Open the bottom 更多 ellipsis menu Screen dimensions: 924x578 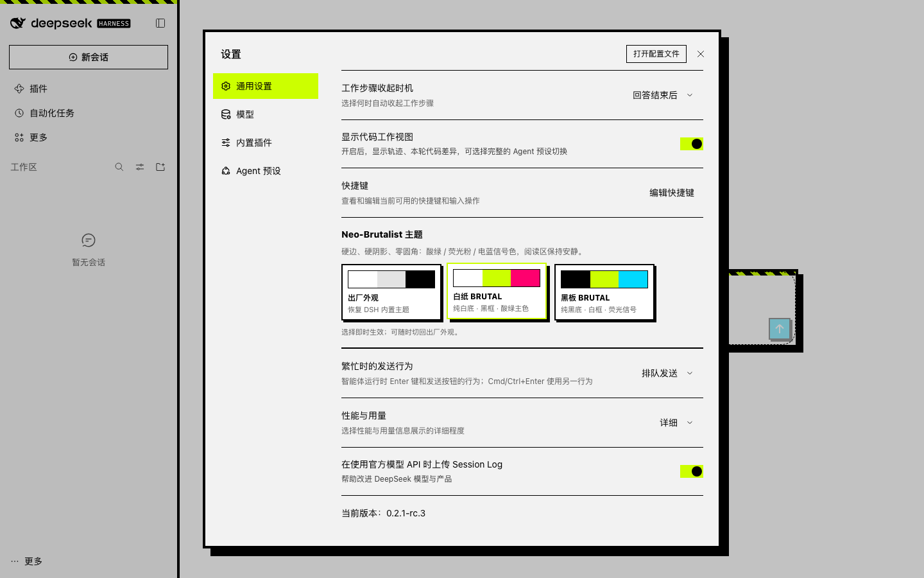tap(26, 561)
